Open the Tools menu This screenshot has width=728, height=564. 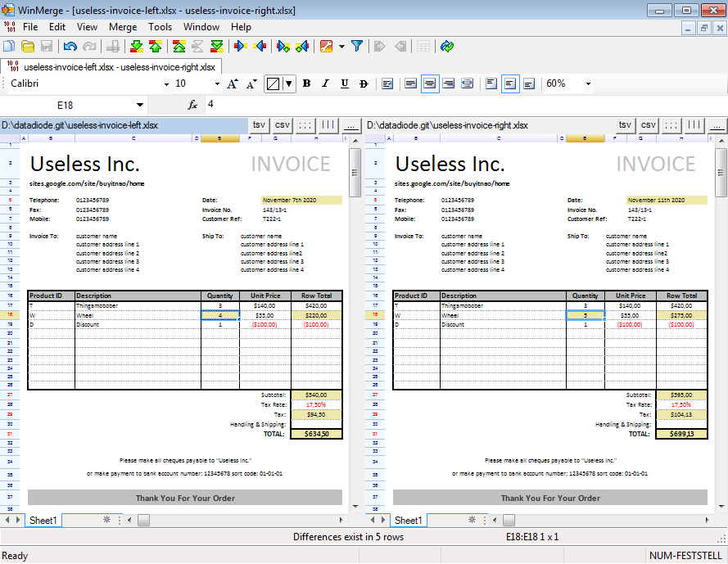(x=161, y=27)
